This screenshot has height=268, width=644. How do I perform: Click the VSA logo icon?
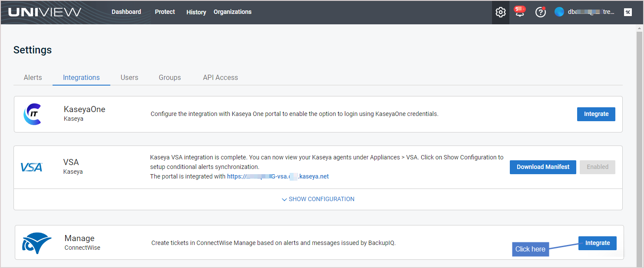point(32,167)
